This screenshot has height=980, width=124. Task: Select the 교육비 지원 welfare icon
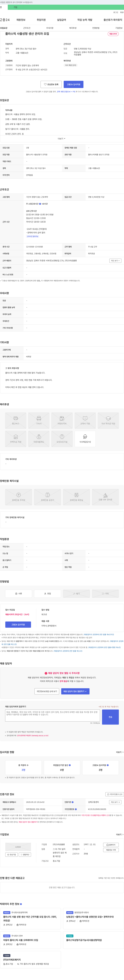coord(85,420)
